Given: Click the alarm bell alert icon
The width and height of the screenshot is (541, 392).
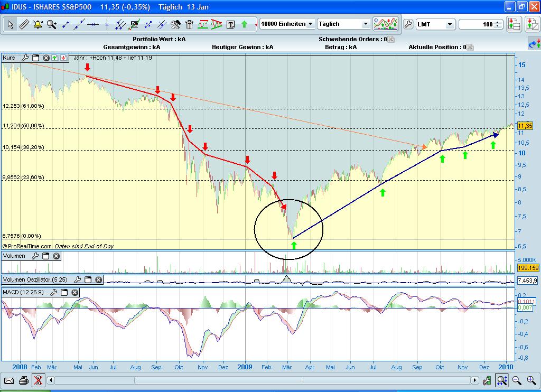Looking at the screenshot, I should [38, 24].
